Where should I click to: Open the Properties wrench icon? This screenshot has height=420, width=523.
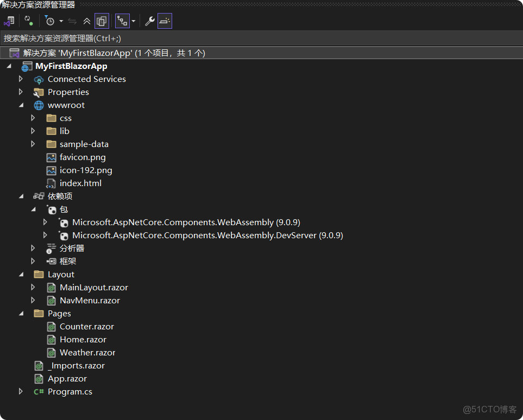point(149,21)
